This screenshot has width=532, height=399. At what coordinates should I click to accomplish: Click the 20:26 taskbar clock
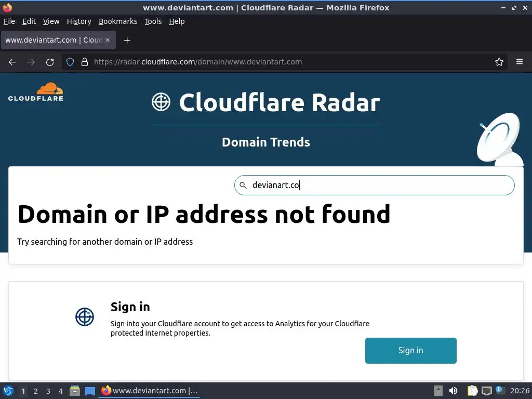tap(520, 391)
